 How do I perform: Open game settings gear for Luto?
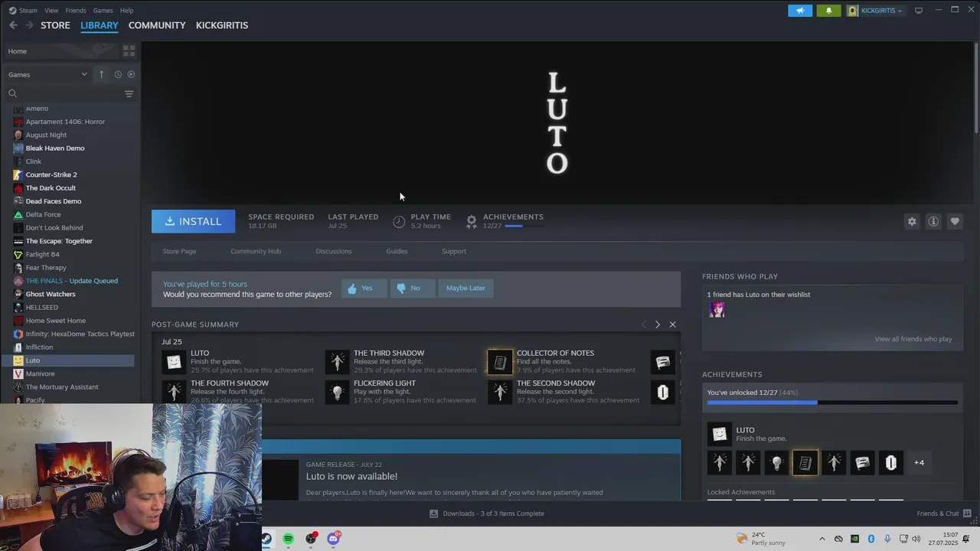pos(912,221)
